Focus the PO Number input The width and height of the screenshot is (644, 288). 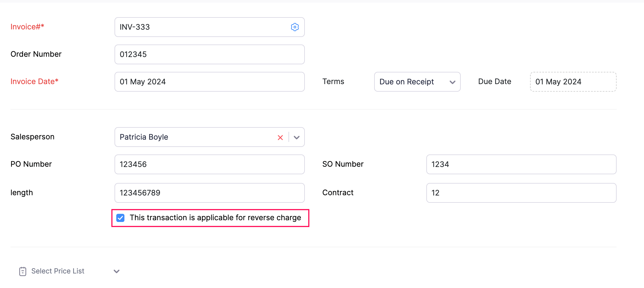[210, 164]
